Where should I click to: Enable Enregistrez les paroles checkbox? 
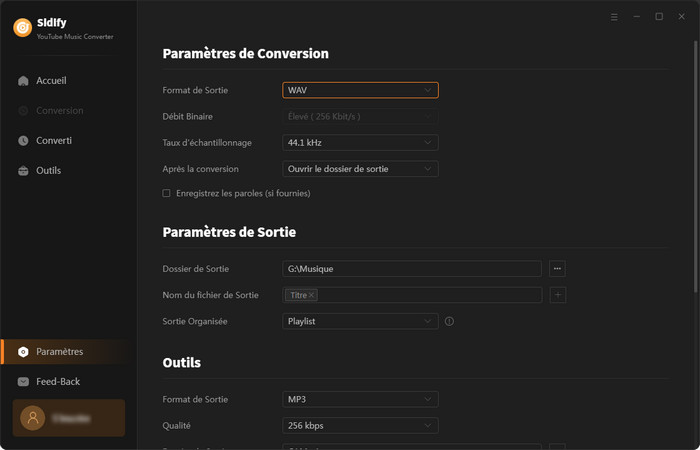point(167,193)
